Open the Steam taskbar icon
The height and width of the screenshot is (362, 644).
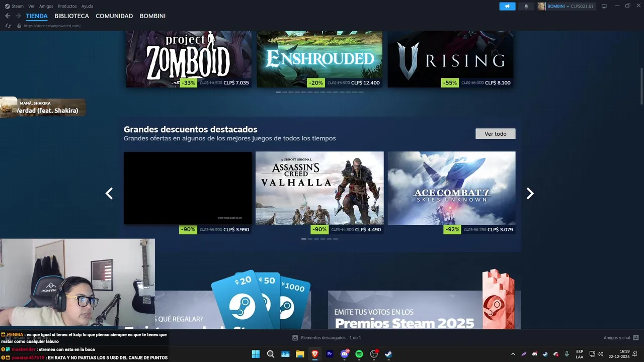point(388,354)
